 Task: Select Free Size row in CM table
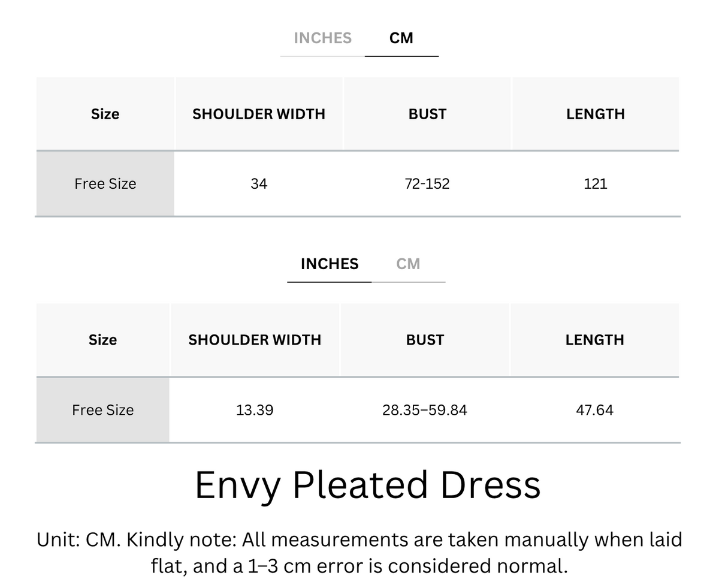358,183
